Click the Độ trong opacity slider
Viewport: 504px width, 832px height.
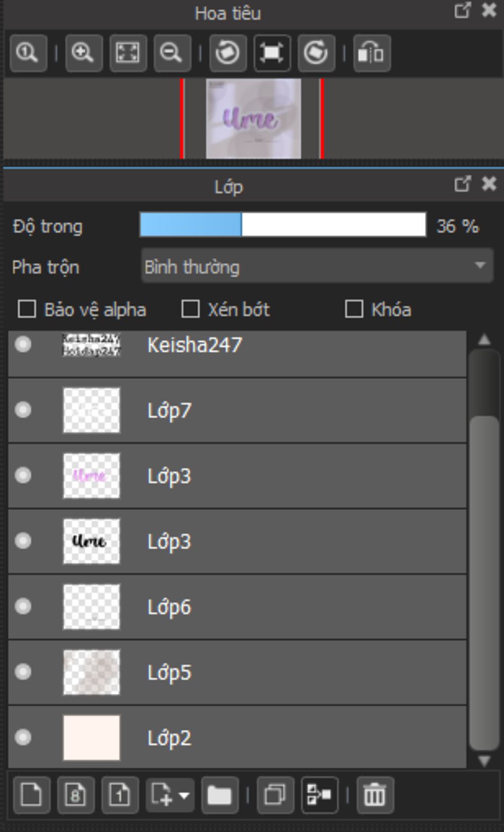click(x=283, y=225)
